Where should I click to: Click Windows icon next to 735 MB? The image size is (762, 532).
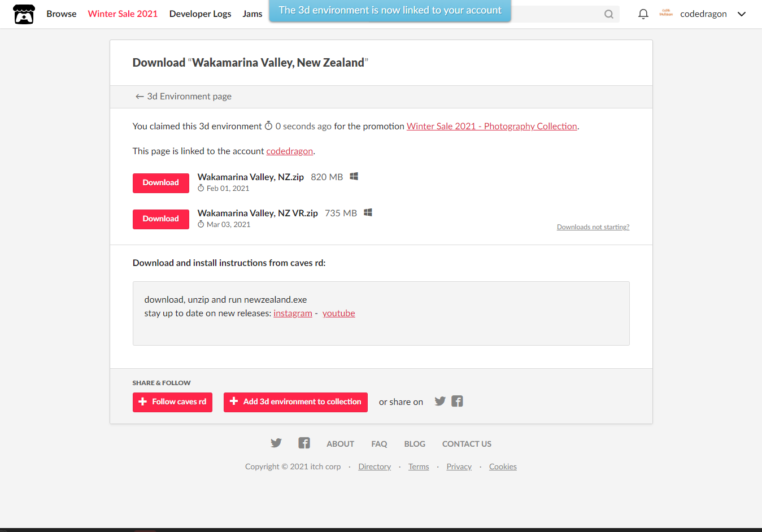pos(368,212)
